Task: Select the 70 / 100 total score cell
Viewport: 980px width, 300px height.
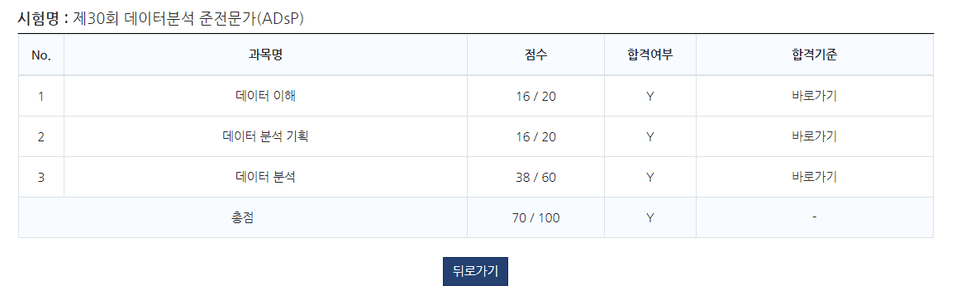Action: click(x=535, y=217)
